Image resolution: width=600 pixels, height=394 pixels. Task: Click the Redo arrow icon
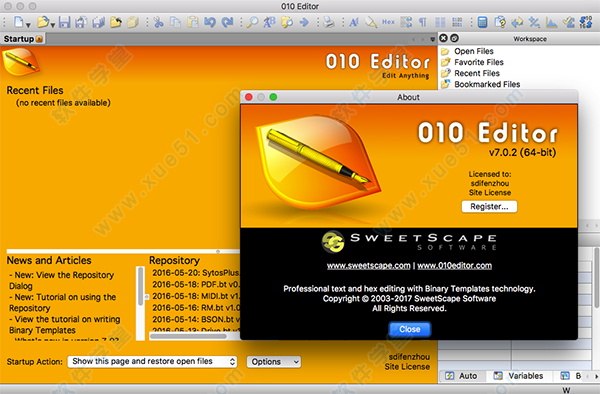click(x=228, y=22)
